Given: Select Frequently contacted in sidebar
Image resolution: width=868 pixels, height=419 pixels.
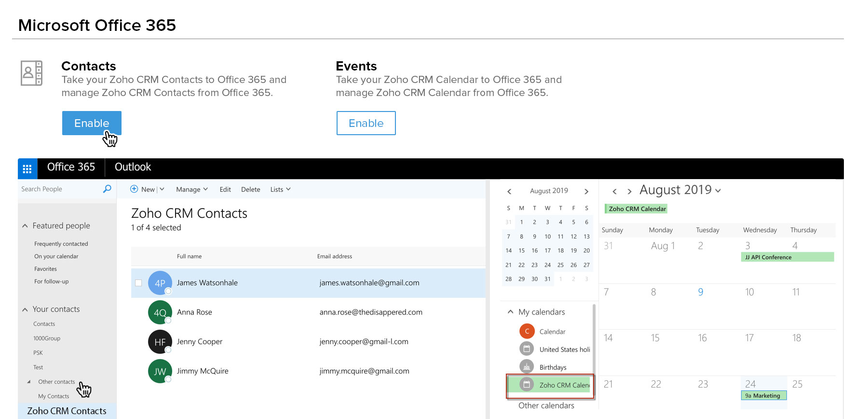Looking at the screenshot, I should coord(61,244).
